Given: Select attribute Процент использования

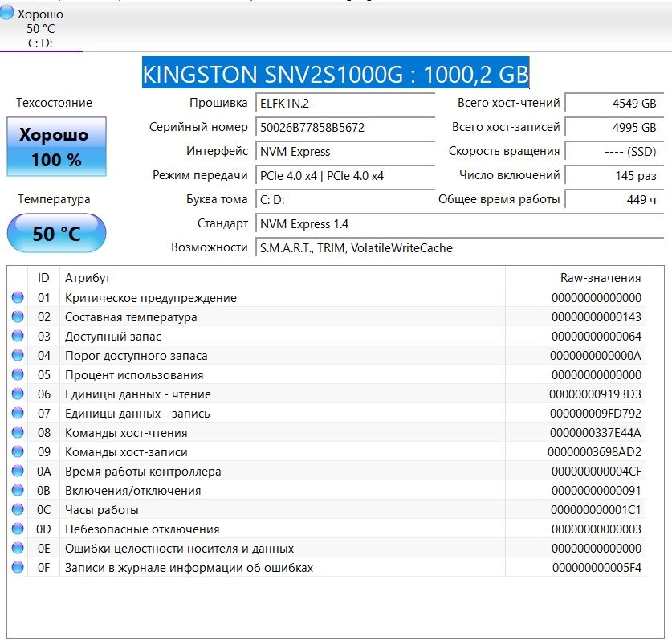Looking at the screenshot, I should (x=134, y=375).
